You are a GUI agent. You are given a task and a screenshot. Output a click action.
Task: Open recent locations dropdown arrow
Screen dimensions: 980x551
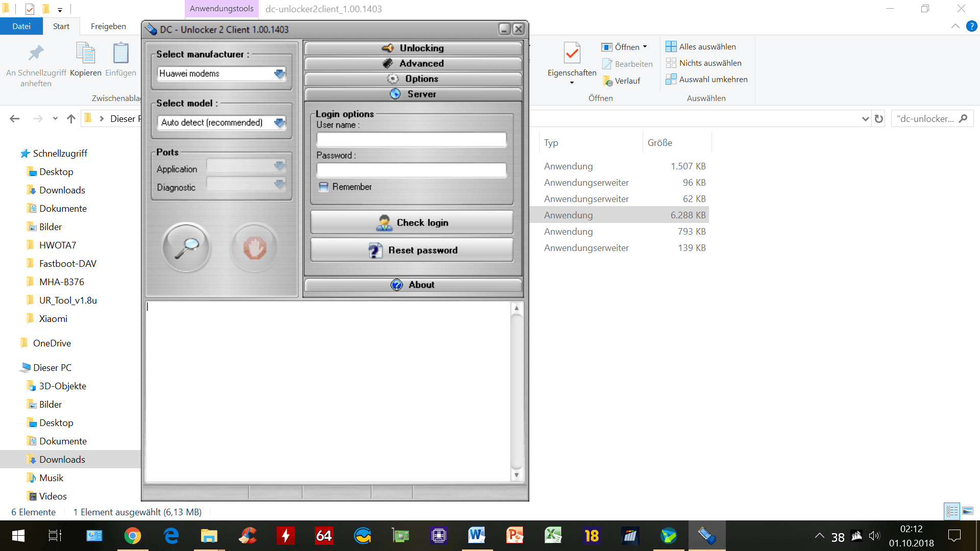tap(55, 119)
